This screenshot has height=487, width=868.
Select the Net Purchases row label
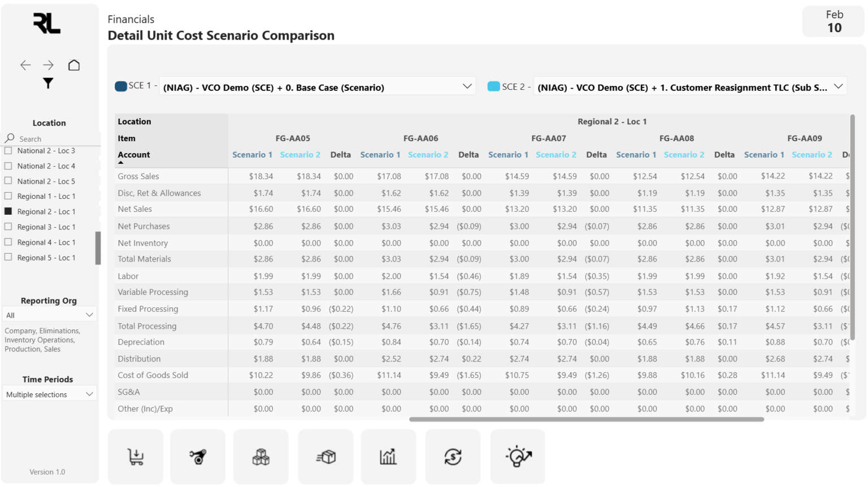(x=144, y=227)
